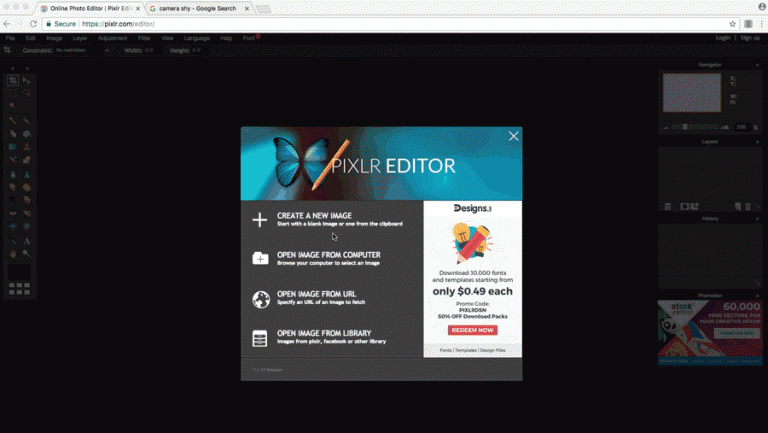Screen dimensions: 768x433
Task: Select the Marquee selection tool
Action: (13, 93)
